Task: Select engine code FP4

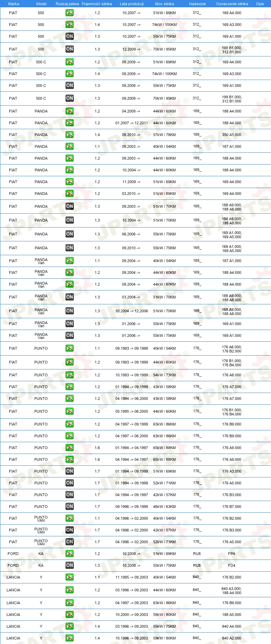Action: coord(231,554)
